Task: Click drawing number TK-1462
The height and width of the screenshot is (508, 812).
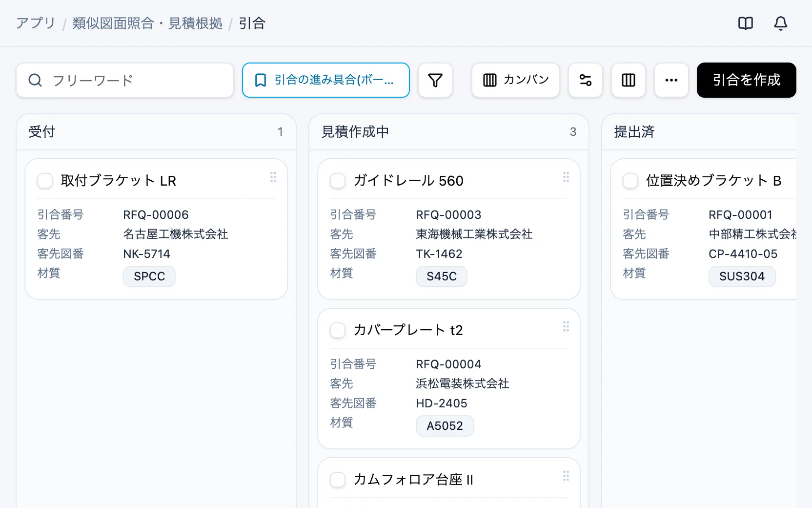Action: [x=439, y=254]
